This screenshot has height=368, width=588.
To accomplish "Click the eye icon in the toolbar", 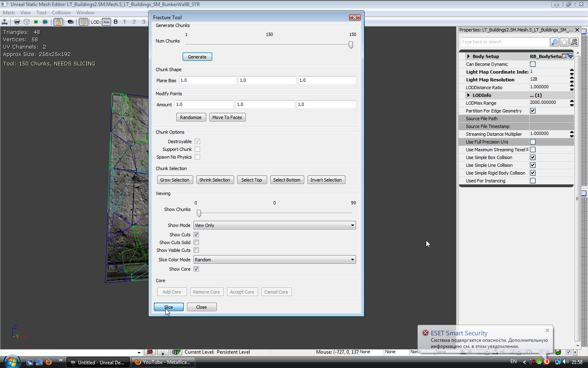I will coord(71,22).
